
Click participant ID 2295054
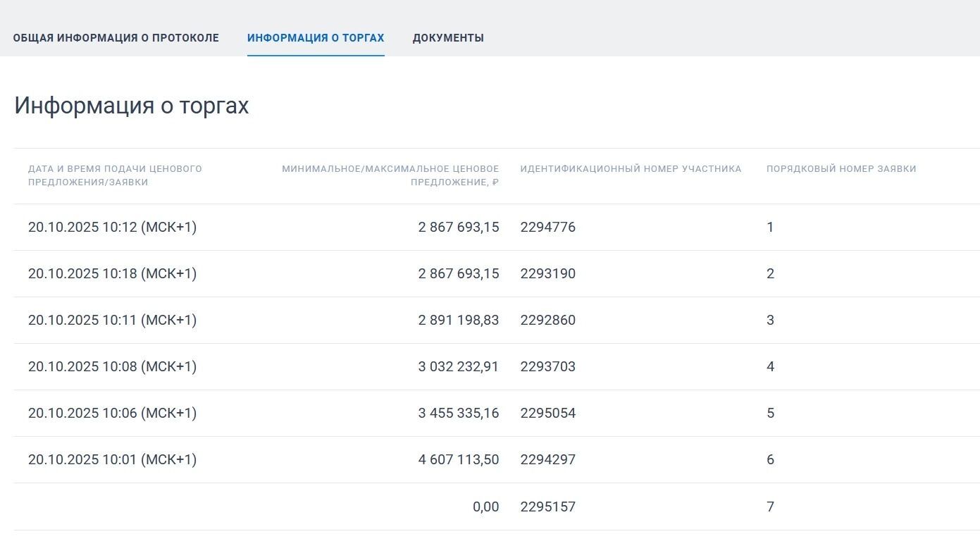tap(547, 414)
